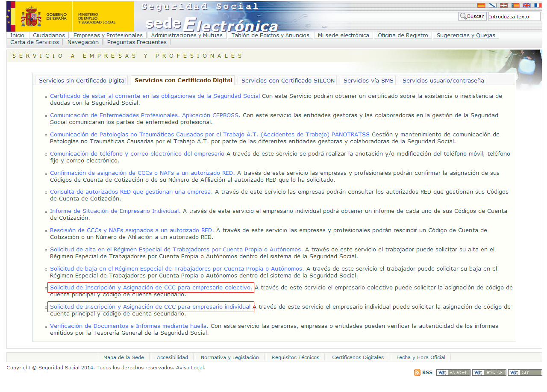This screenshot has height=392, width=547.
Task: Switch language with the Catalan flag
Action: tap(481, 6)
